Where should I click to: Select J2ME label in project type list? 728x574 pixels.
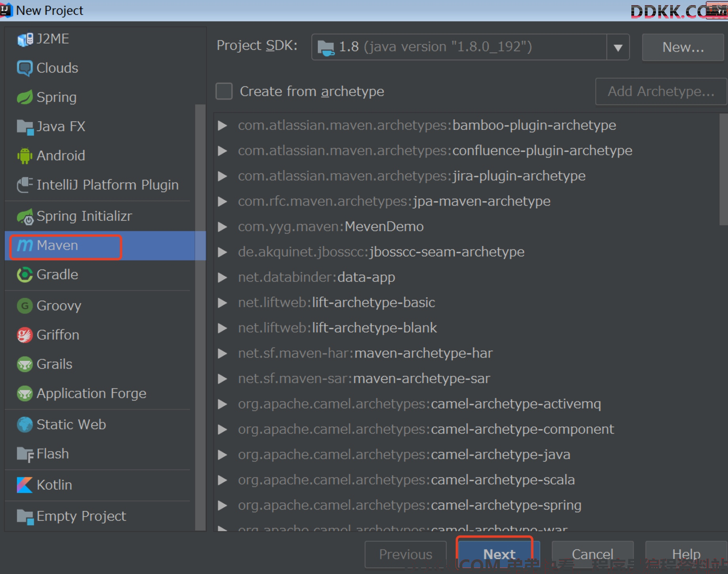point(53,39)
